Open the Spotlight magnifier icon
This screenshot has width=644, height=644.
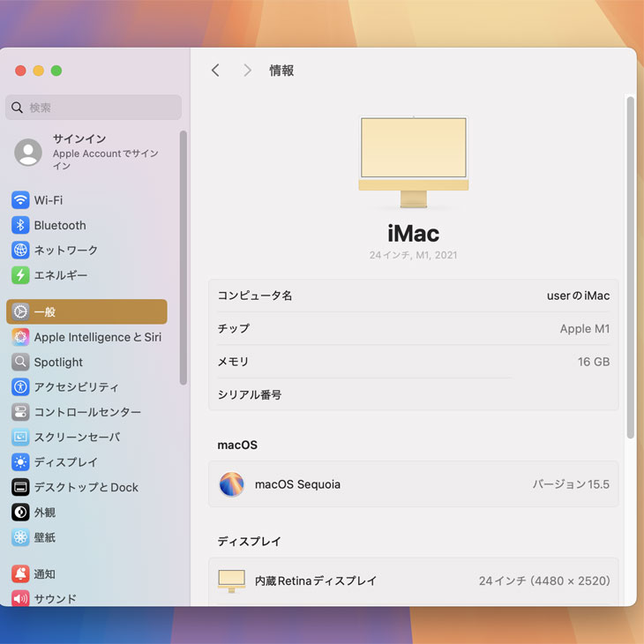20,362
